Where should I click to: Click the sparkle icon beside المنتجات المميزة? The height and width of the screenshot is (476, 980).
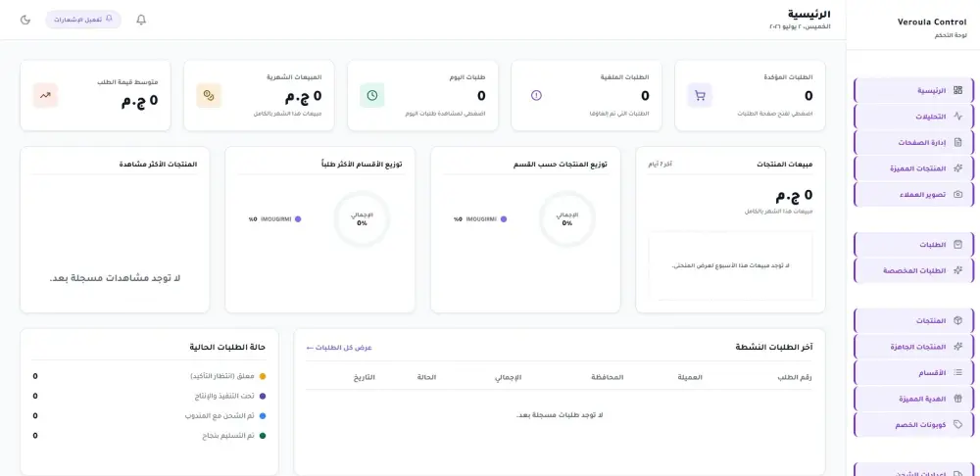point(958,168)
